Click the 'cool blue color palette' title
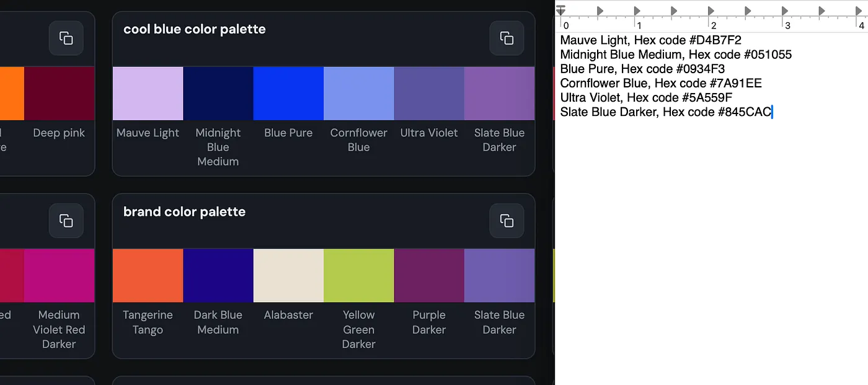868x385 pixels. pyautogui.click(x=195, y=29)
